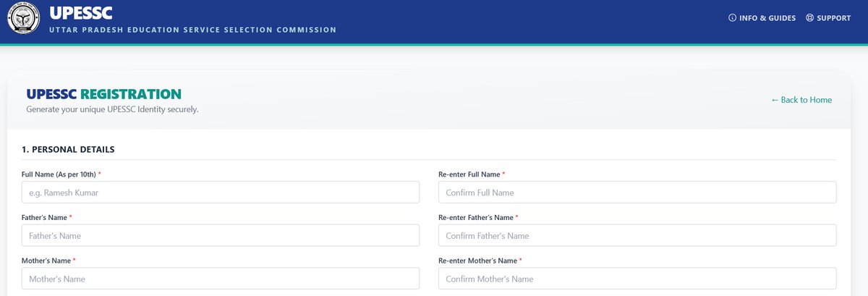868x296 pixels.
Task: Open the SUPPORT menu item
Action: [828, 18]
